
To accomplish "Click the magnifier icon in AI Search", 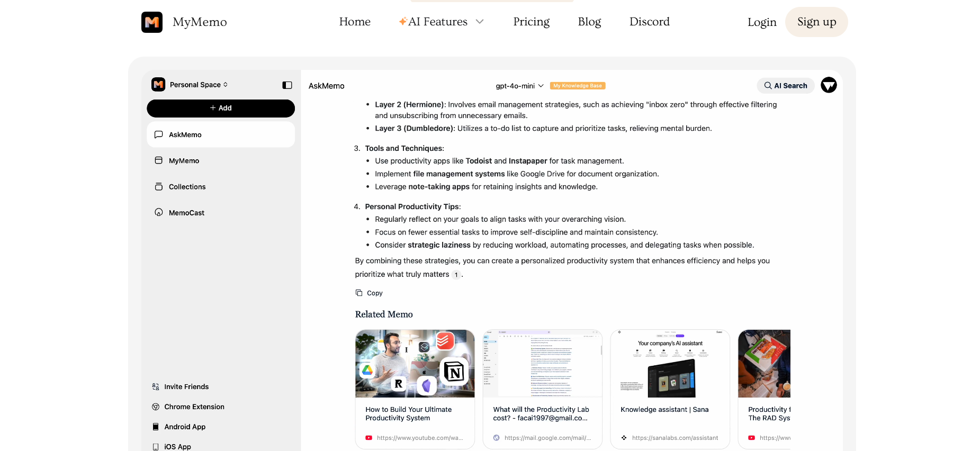I will pyautogui.click(x=768, y=86).
